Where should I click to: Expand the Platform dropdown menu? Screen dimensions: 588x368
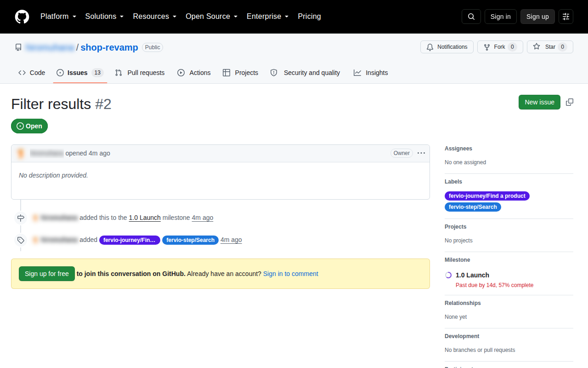tap(58, 17)
